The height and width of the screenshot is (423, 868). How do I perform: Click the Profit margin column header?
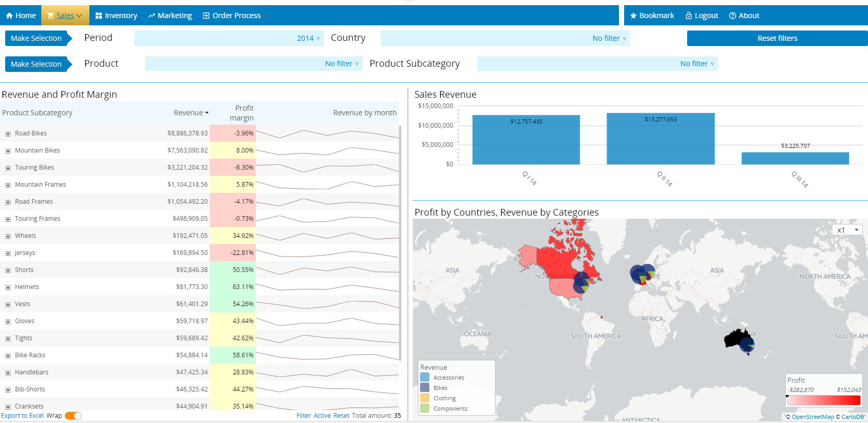point(242,113)
